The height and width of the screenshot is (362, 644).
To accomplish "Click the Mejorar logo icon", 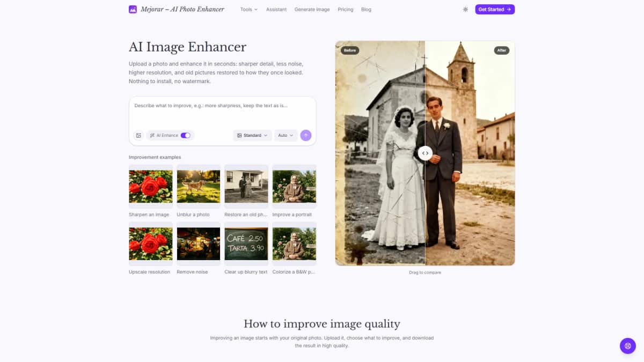I will tap(133, 9).
